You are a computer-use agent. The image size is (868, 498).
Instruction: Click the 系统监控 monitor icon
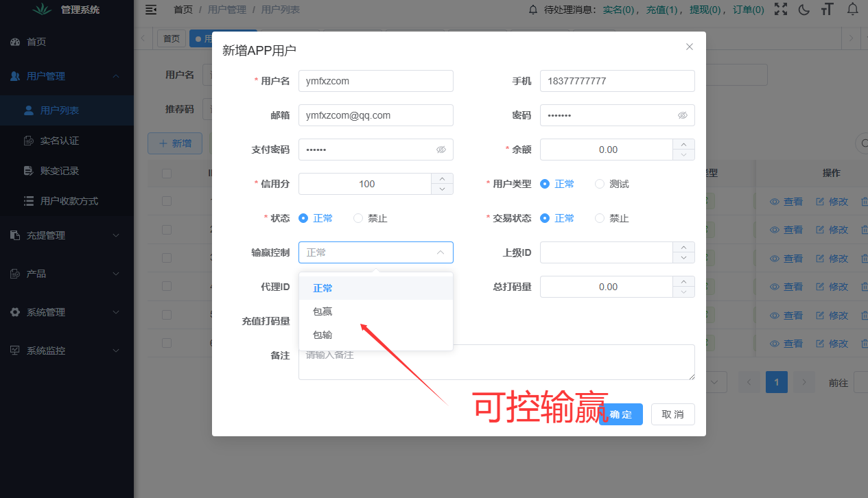tap(15, 351)
